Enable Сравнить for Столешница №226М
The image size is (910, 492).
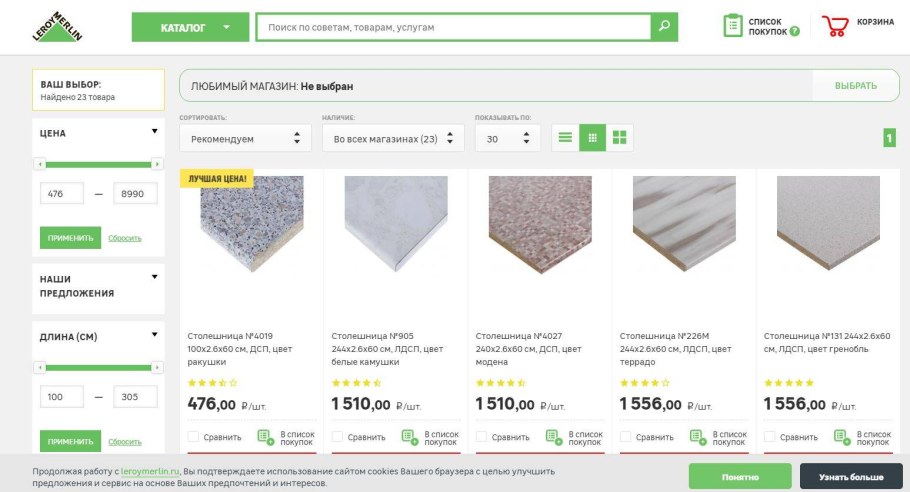click(x=626, y=437)
